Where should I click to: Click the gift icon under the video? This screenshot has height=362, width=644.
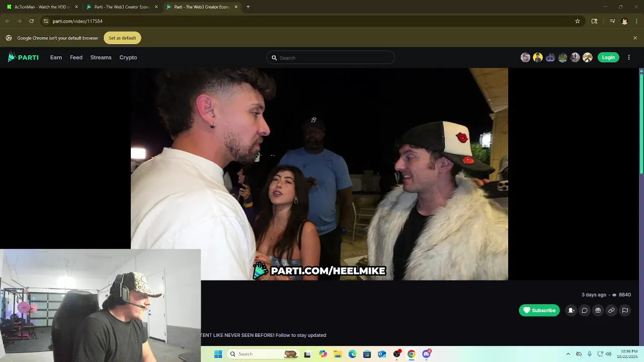[598, 310]
